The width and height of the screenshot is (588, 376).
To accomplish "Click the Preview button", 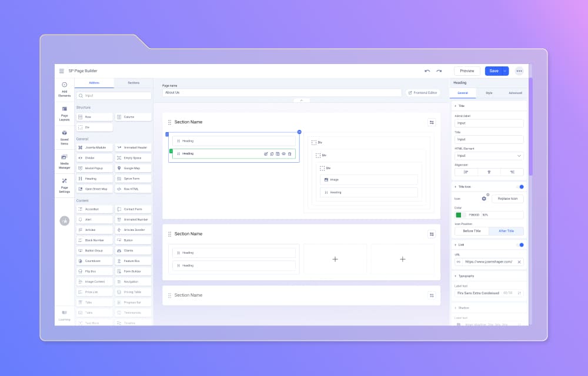I will pos(467,70).
